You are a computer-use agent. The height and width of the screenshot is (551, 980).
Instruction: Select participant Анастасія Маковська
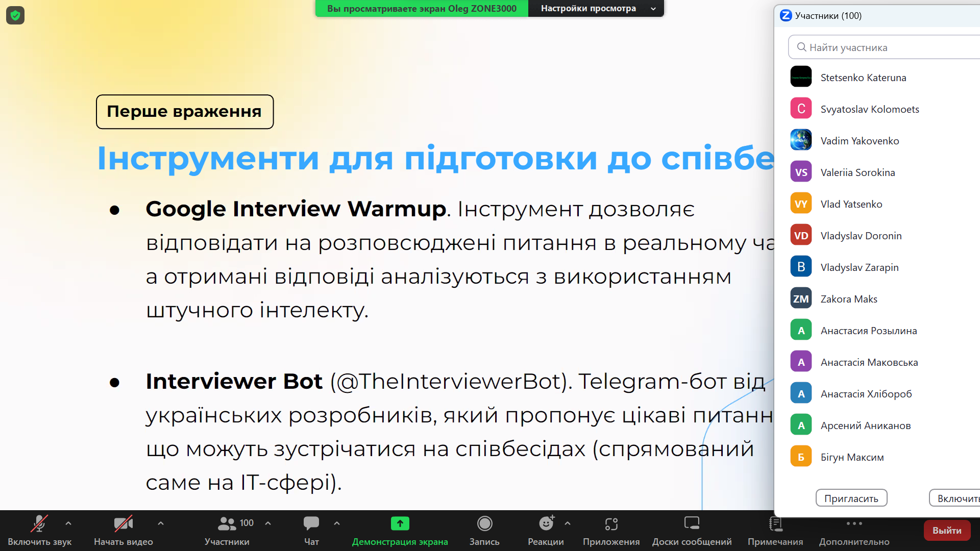(877, 362)
